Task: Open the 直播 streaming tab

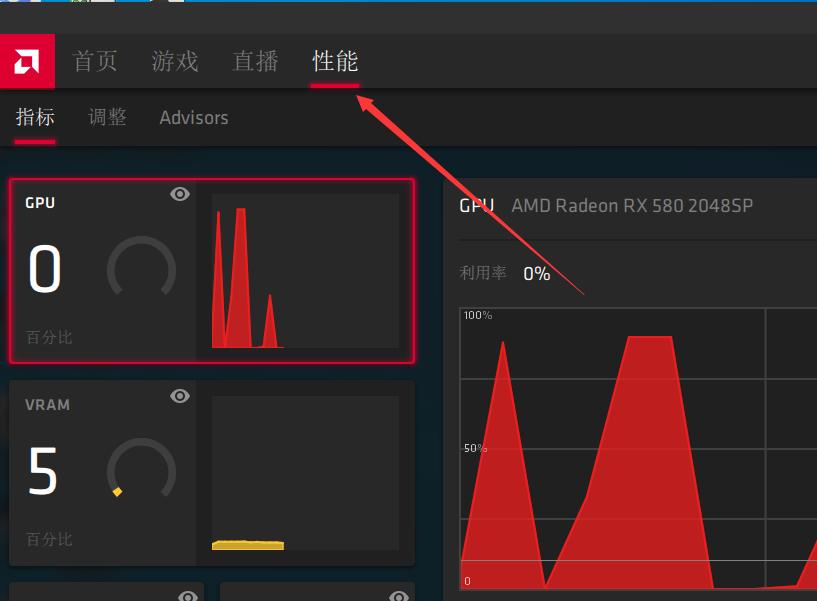Action: [x=255, y=62]
